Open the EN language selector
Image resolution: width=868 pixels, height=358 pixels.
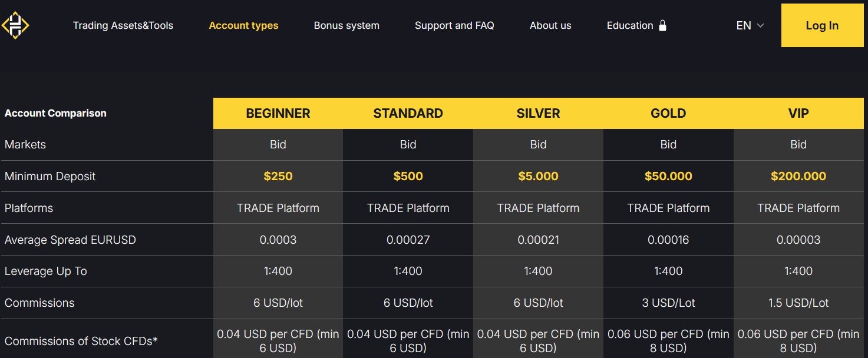pos(750,25)
